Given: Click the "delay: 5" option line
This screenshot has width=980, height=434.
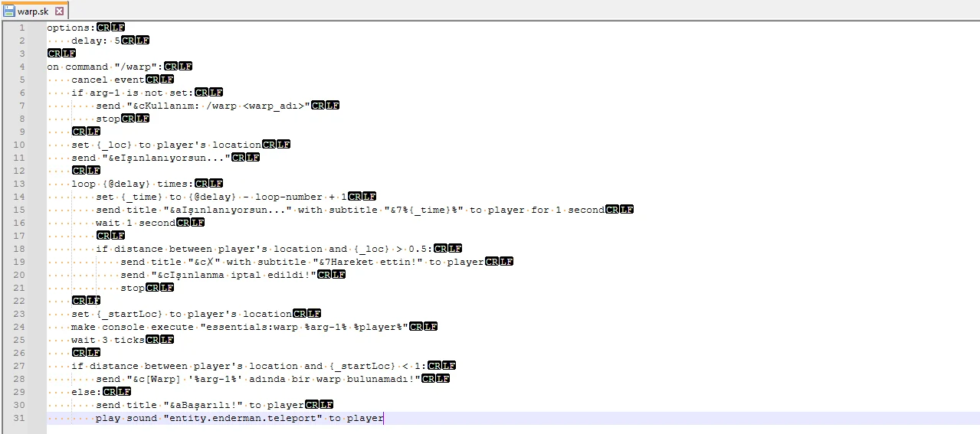Looking at the screenshot, I should pos(96,41).
